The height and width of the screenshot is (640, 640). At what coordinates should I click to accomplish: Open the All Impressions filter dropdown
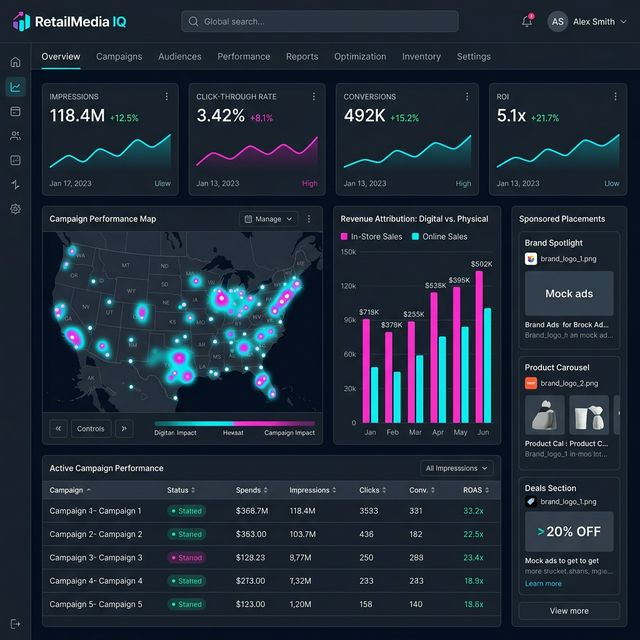coord(456,468)
